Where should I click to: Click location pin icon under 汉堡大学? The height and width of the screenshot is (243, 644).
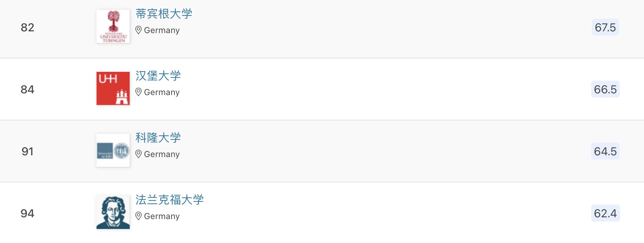point(138,92)
